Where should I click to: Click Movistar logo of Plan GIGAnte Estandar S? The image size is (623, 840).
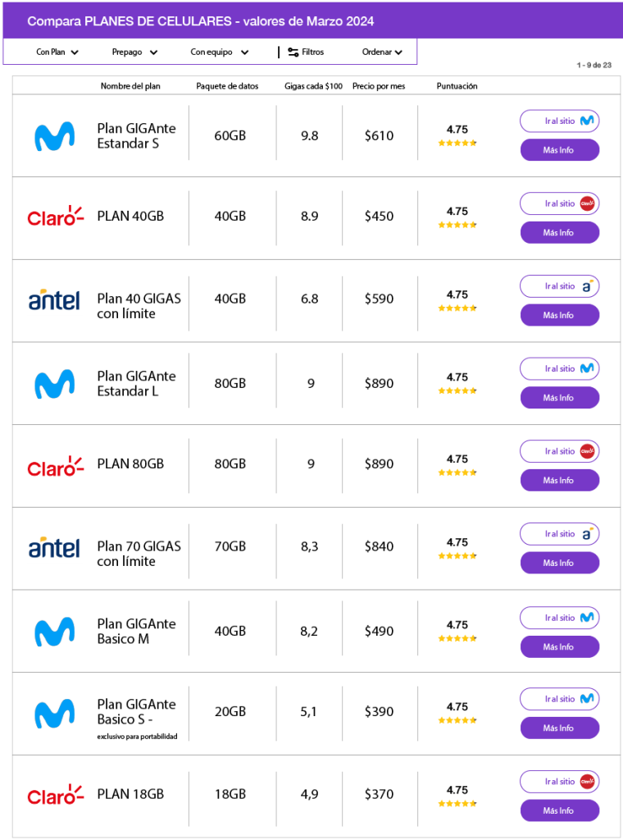(x=54, y=136)
